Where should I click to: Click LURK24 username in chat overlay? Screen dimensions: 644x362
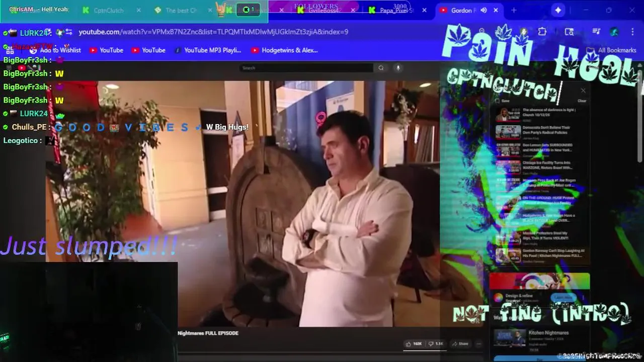(34, 33)
